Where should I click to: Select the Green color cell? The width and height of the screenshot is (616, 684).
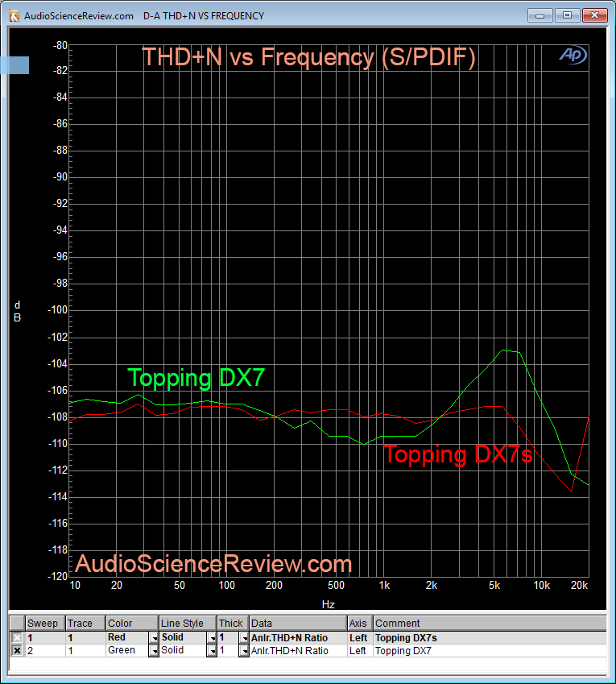(x=127, y=651)
